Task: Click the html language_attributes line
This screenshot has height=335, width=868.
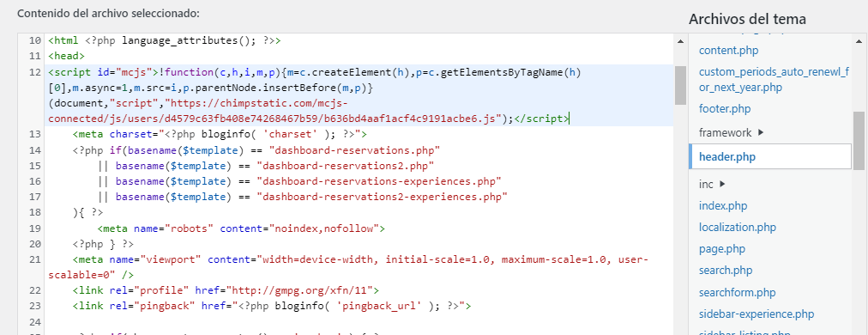Action: (165, 40)
